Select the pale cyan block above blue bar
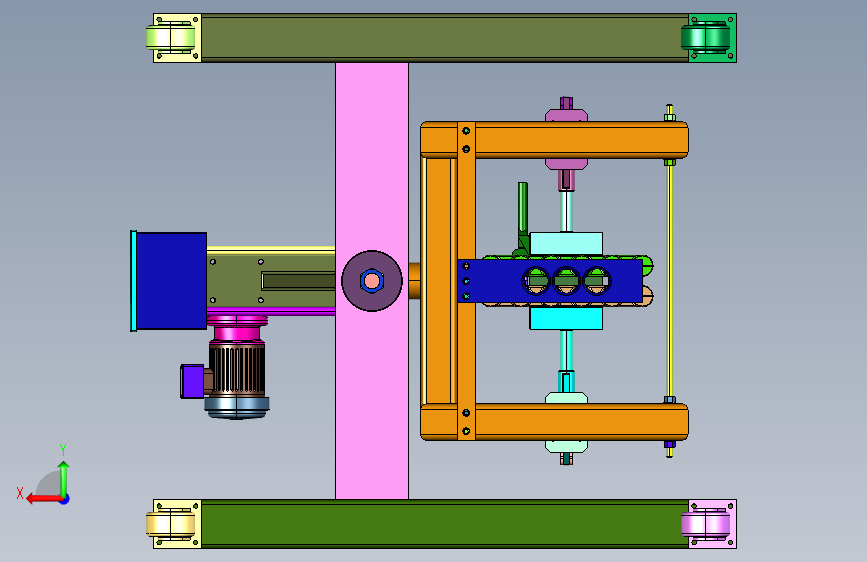 click(566, 243)
